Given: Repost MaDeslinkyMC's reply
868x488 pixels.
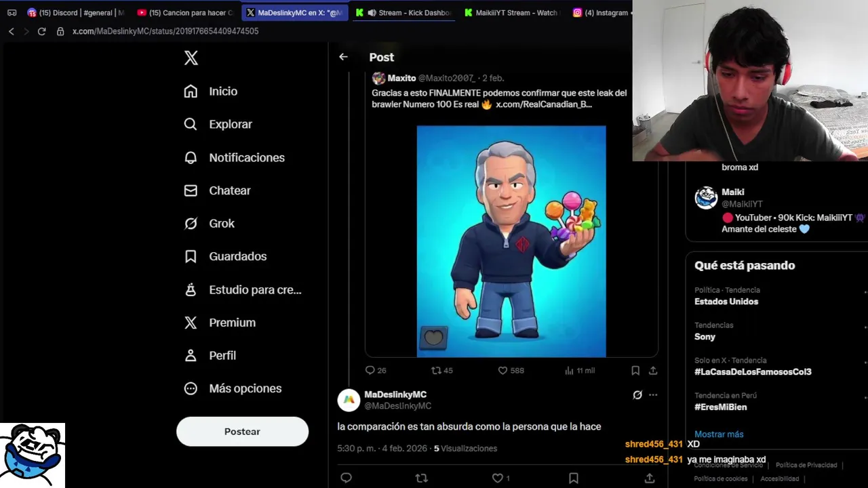Looking at the screenshot, I should click(421, 478).
